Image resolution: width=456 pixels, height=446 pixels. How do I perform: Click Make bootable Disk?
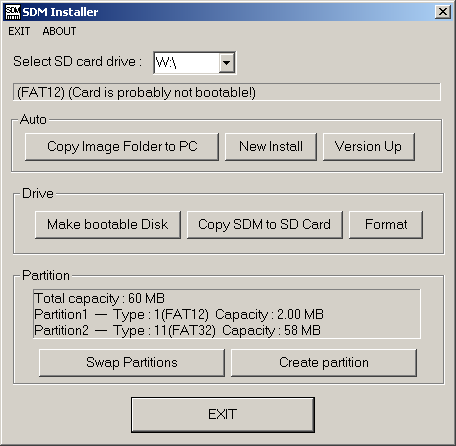[x=108, y=225]
